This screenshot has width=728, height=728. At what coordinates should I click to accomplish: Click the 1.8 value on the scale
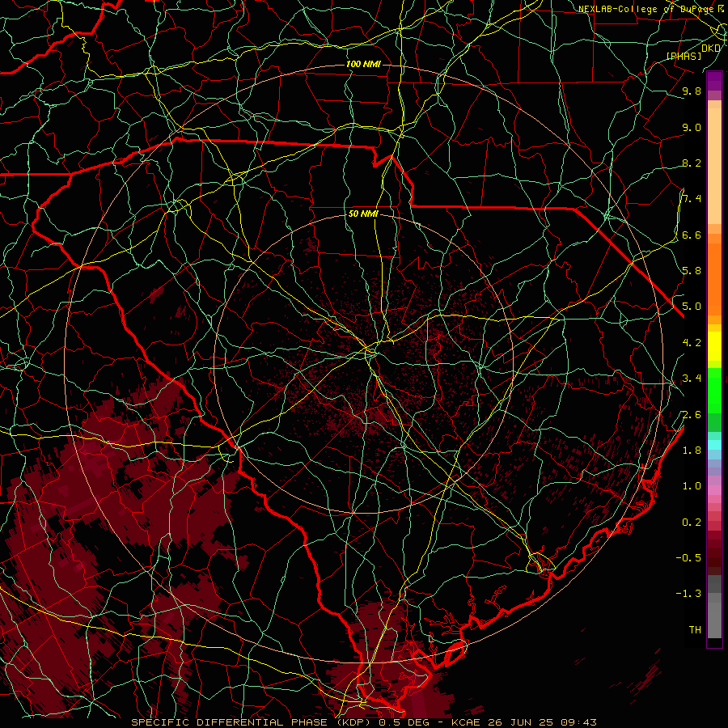click(692, 451)
